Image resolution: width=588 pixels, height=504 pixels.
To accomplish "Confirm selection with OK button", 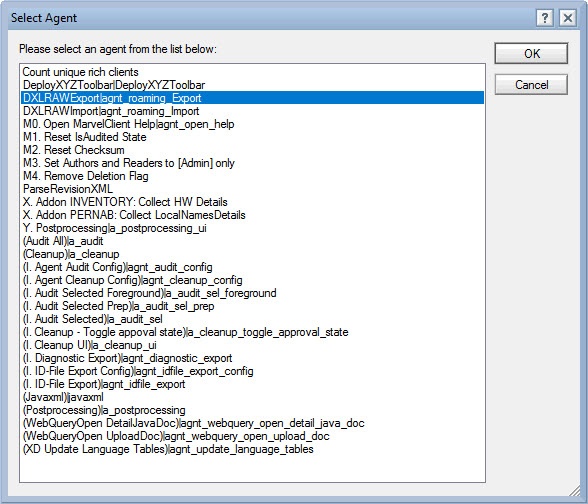I will 531,54.
